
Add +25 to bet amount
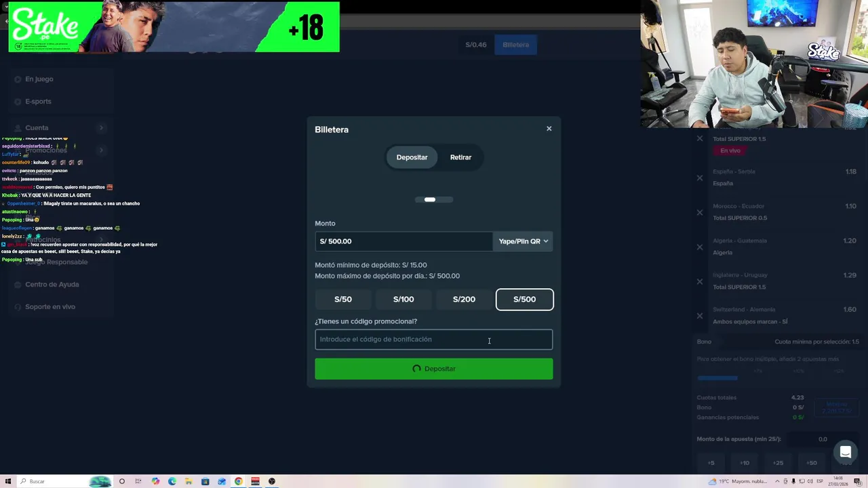click(778, 463)
